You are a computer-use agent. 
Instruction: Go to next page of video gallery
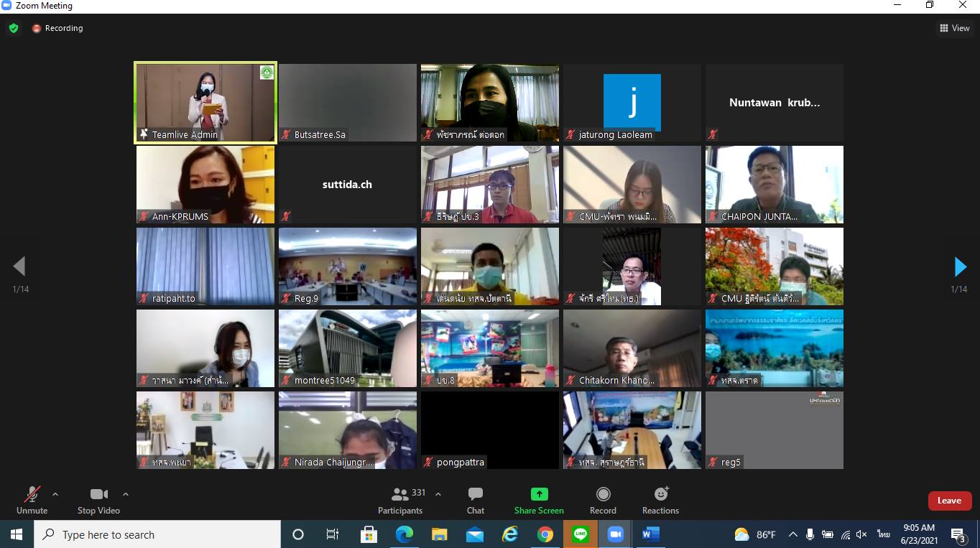(x=960, y=266)
